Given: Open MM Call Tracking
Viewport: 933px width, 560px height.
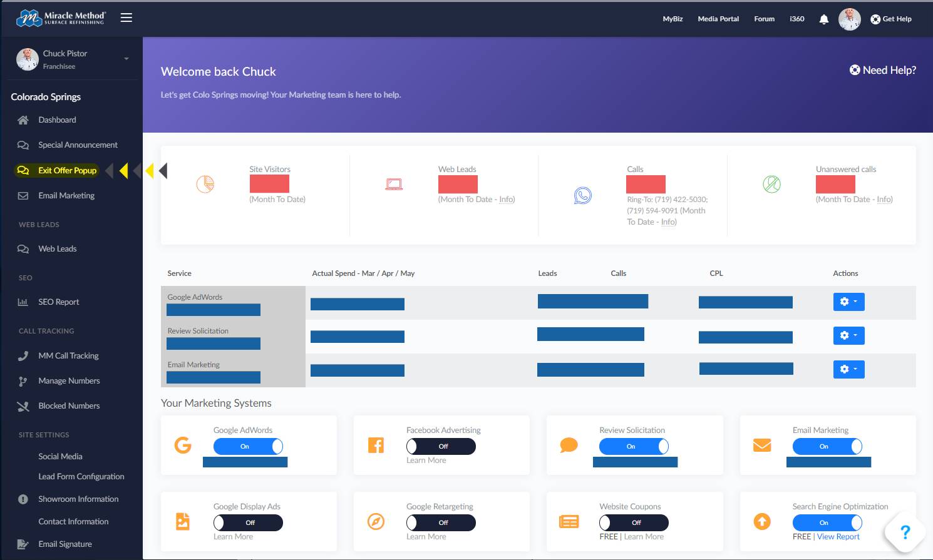Looking at the screenshot, I should 68,356.
